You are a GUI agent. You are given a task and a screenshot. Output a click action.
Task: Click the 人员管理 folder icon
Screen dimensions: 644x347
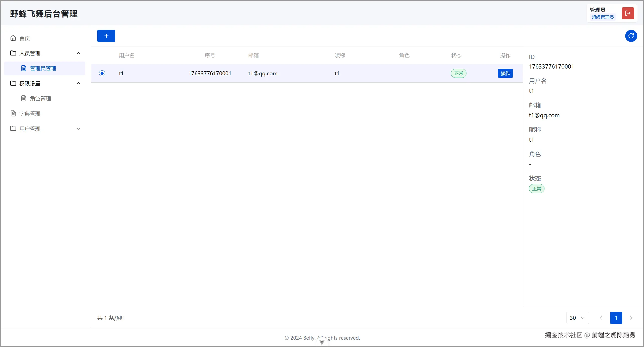[13, 53]
